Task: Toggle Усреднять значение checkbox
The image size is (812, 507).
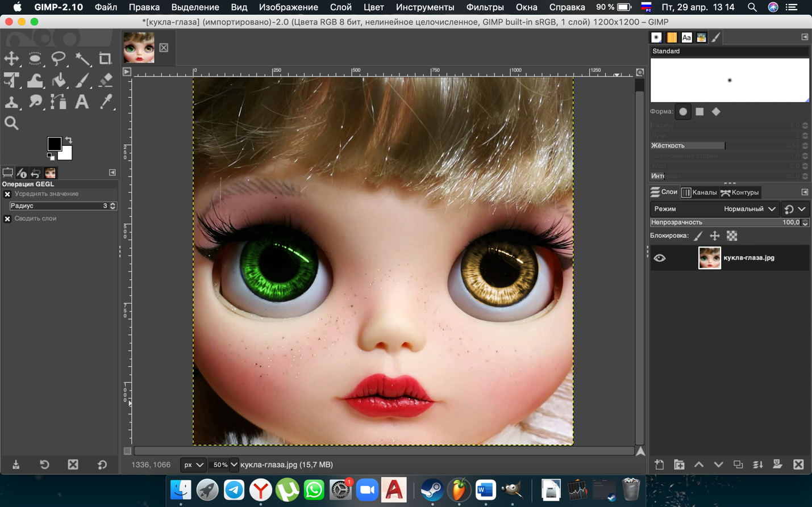Action: click(x=7, y=194)
